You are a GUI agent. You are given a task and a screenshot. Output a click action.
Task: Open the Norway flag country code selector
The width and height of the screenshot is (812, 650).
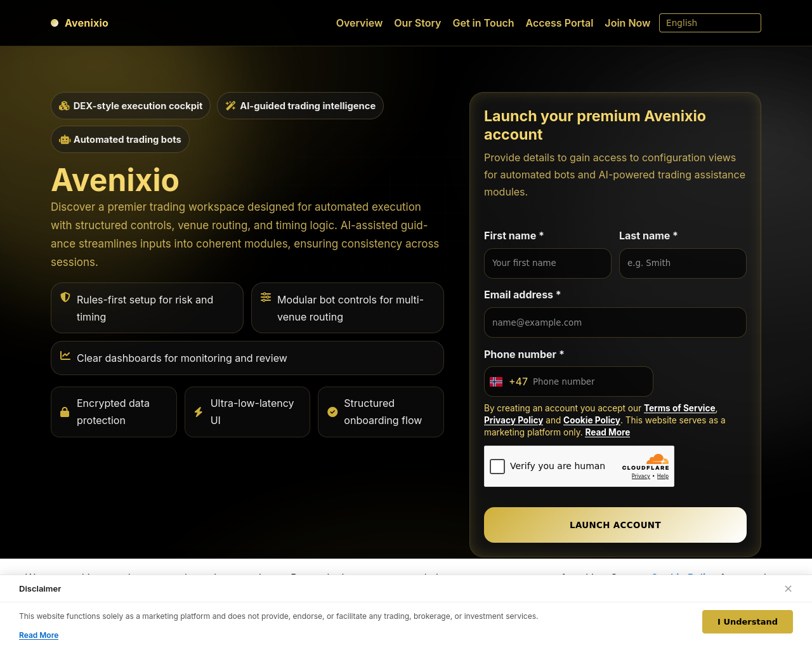pos(496,381)
